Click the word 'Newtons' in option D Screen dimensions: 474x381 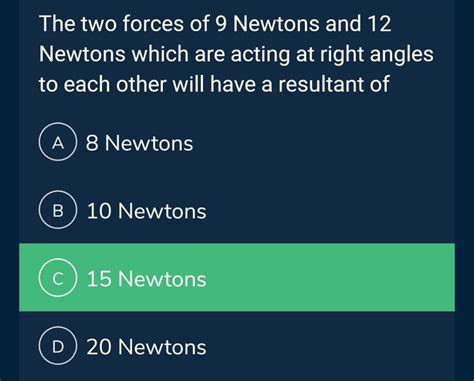pos(162,347)
